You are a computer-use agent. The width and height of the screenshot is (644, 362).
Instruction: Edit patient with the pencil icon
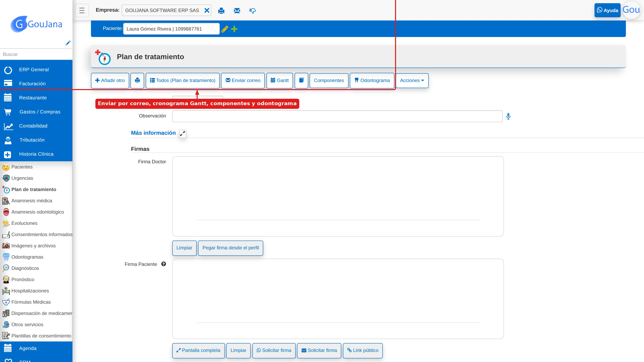[x=225, y=29]
